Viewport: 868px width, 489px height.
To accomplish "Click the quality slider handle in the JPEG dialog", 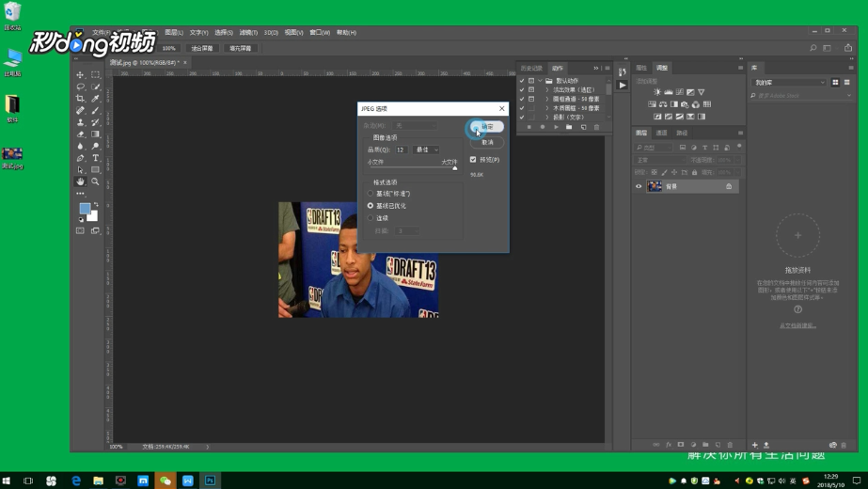I will point(455,167).
